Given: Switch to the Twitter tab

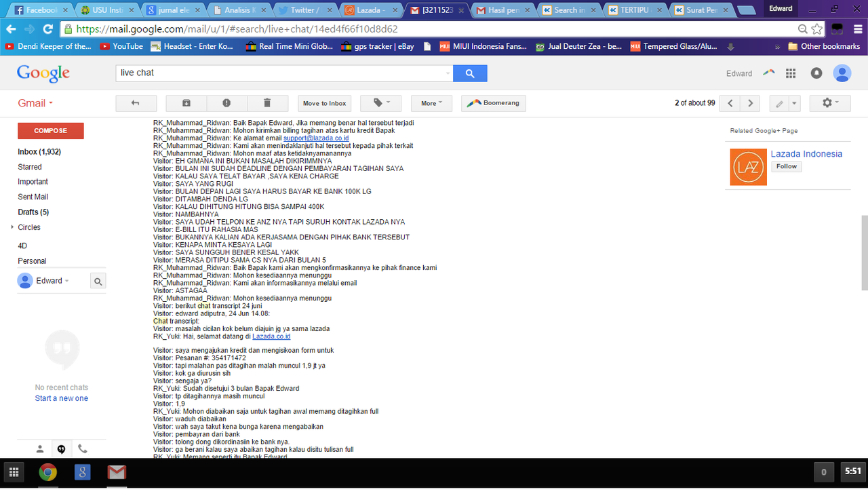Looking at the screenshot, I should tap(303, 10).
